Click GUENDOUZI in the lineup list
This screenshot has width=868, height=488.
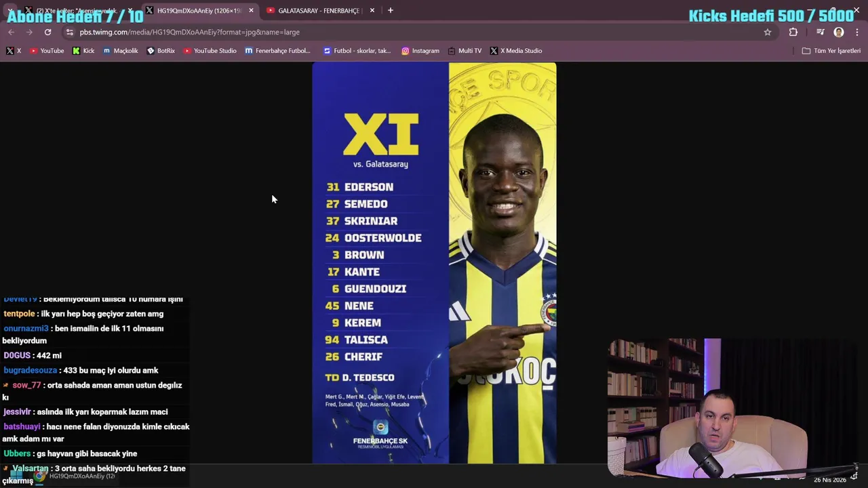[375, 289]
